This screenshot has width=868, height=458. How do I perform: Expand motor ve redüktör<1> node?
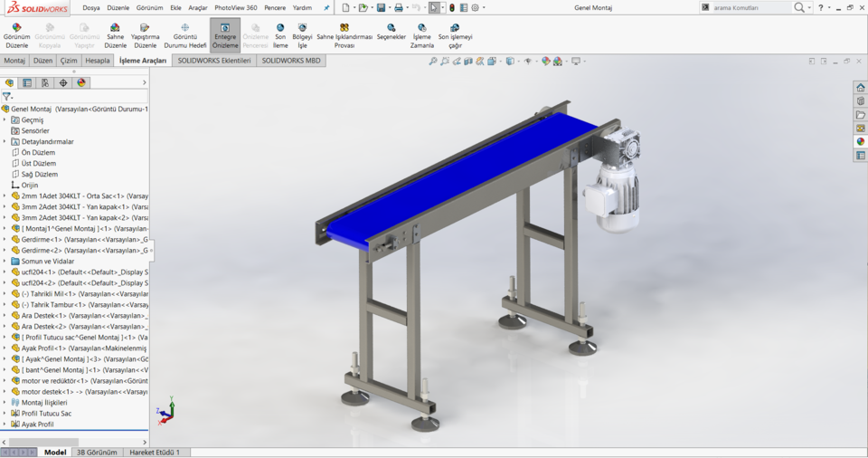tap(5, 381)
